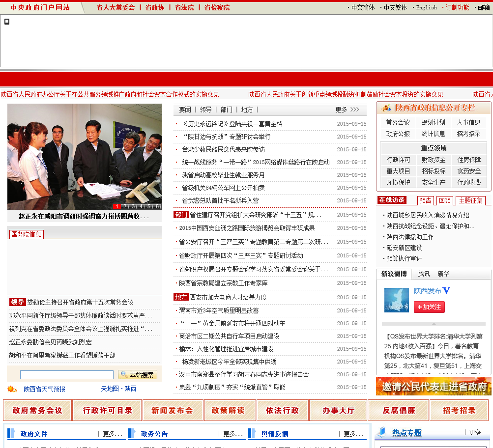The image size is (493, 448).
Task: Switch to 中文繁体 version
Action: click(395, 7)
